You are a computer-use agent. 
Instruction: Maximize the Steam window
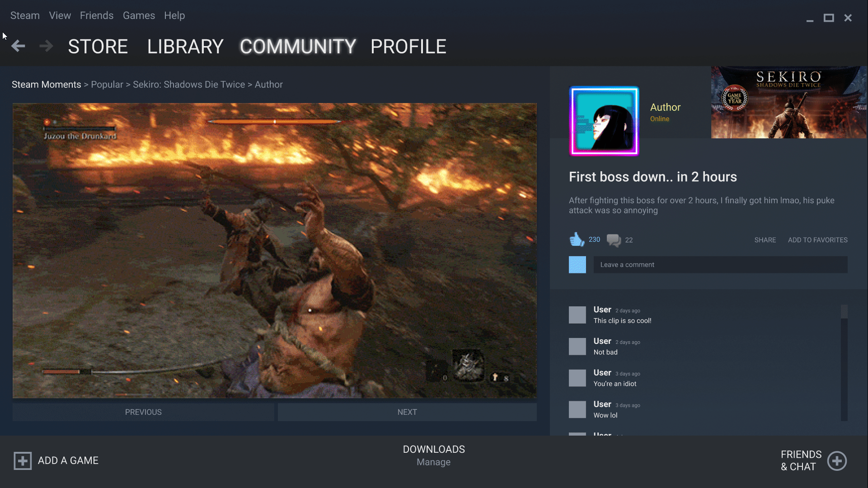[x=829, y=18]
